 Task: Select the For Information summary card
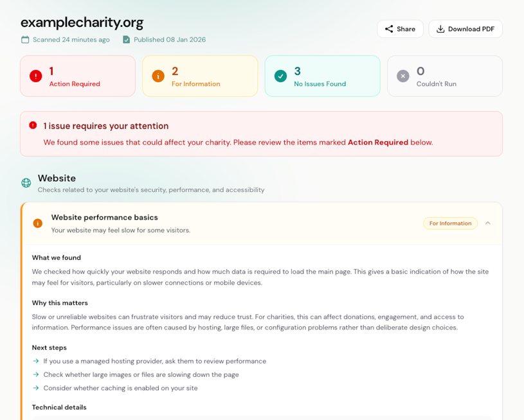(200, 76)
